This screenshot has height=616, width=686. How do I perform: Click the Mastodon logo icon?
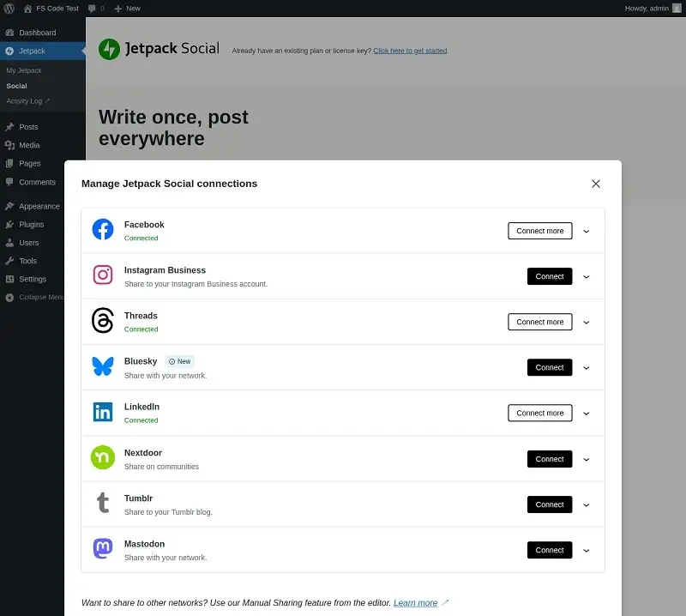click(103, 548)
